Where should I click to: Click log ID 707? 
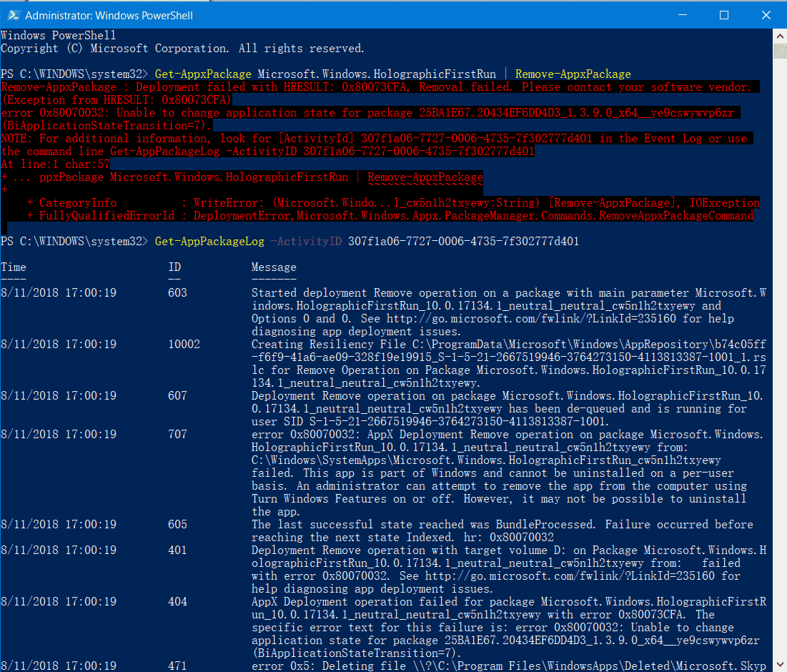pos(178,434)
